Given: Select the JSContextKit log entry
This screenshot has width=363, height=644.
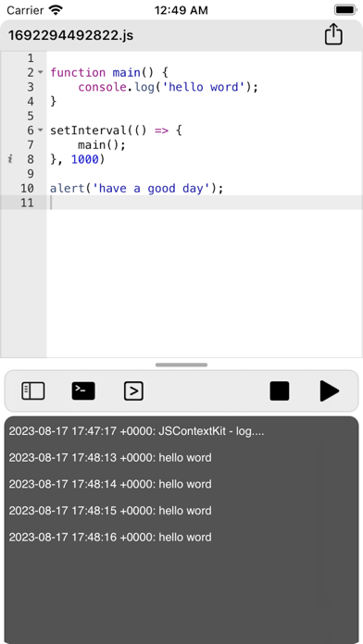Looking at the screenshot, I should (x=136, y=431).
